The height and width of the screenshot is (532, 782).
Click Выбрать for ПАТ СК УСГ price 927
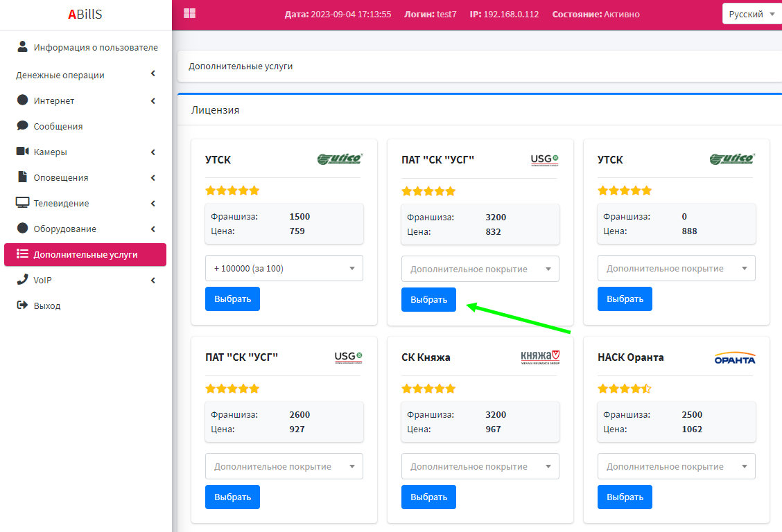tap(232, 497)
